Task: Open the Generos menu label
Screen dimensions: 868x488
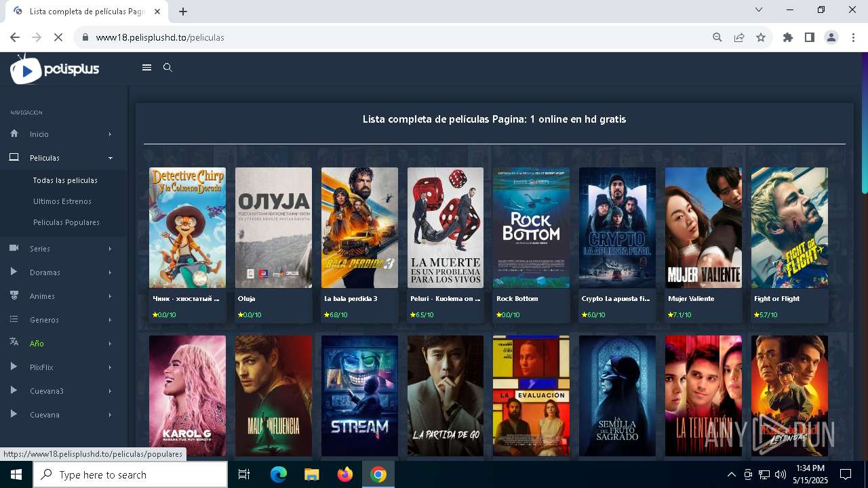Action: pyautogui.click(x=44, y=320)
